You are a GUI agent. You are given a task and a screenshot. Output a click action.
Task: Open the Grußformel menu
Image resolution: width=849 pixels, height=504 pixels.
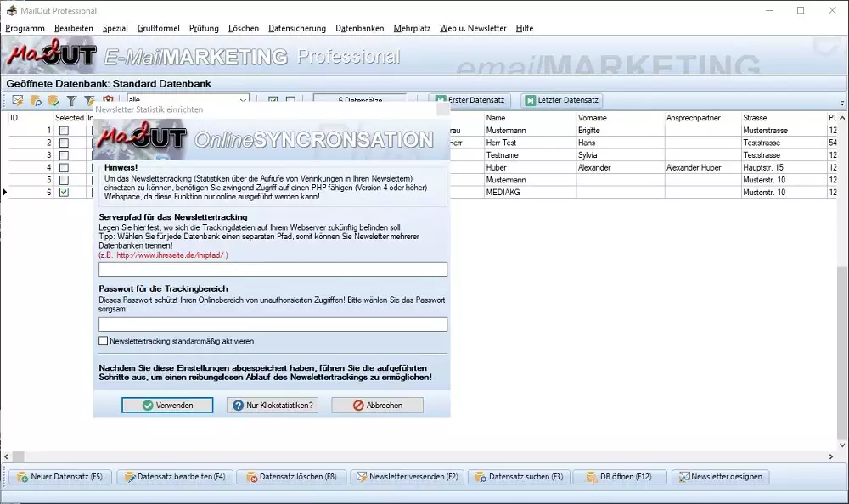(x=158, y=28)
